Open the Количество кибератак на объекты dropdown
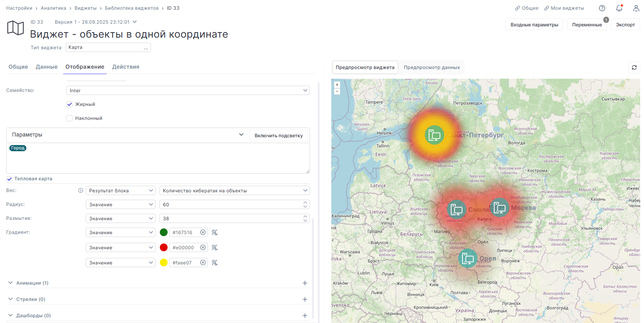The height and width of the screenshot is (323, 644). (235, 190)
